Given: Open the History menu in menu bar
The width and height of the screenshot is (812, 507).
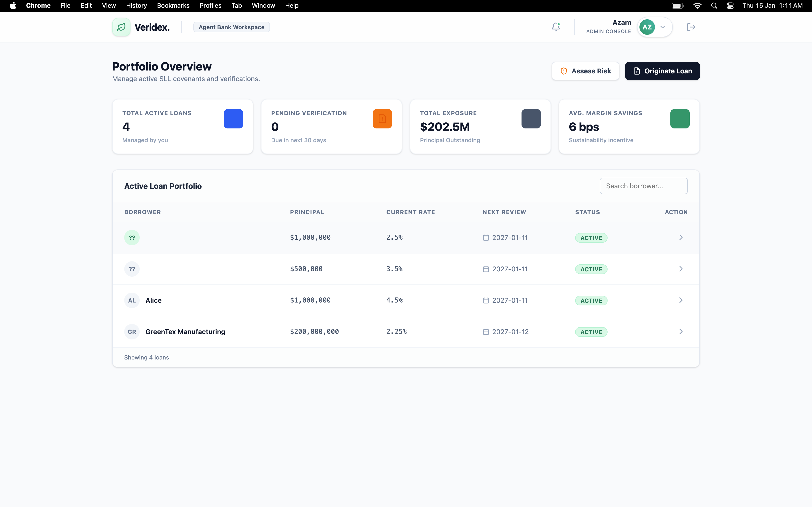Looking at the screenshot, I should 136,6.
